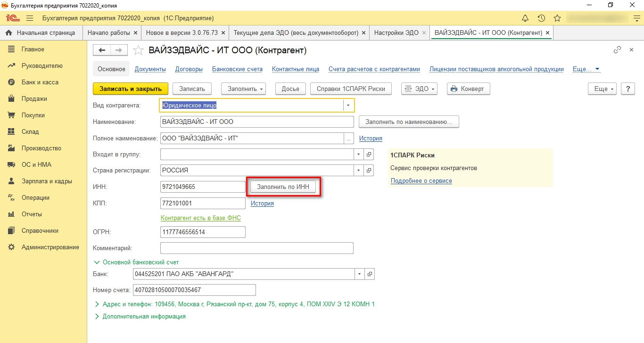
Task: Open the hamburger sections menu
Action: pos(30,18)
